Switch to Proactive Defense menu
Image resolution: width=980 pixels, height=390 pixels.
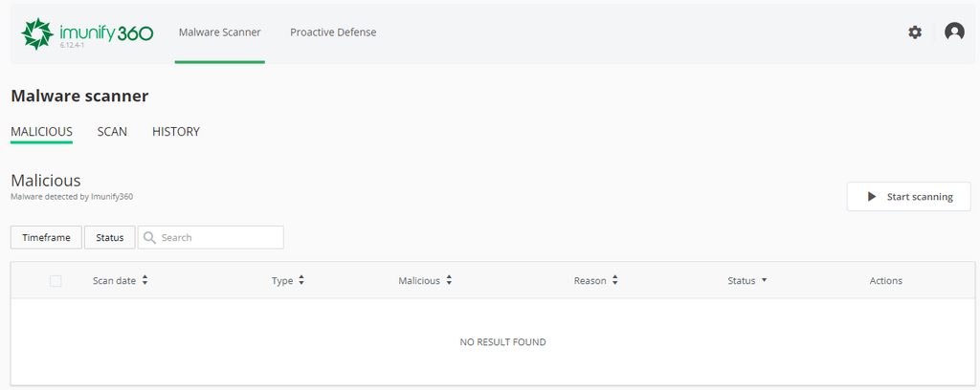pyautogui.click(x=333, y=32)
